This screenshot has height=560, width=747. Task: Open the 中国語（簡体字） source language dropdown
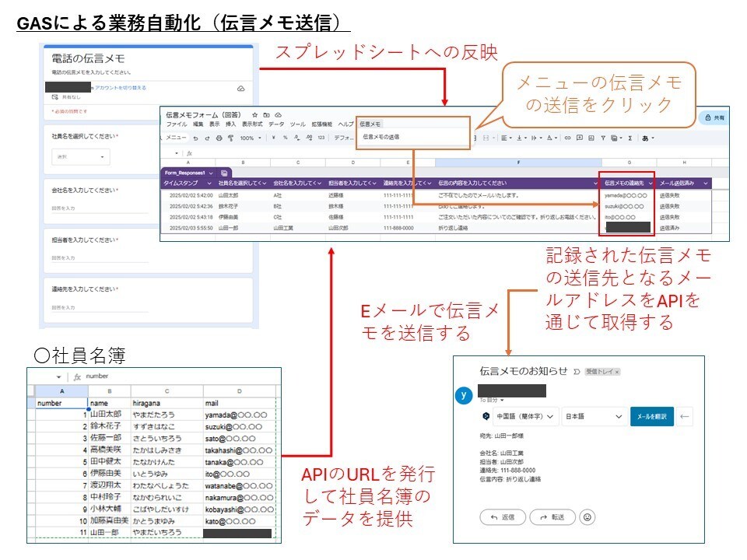[525, 416]
